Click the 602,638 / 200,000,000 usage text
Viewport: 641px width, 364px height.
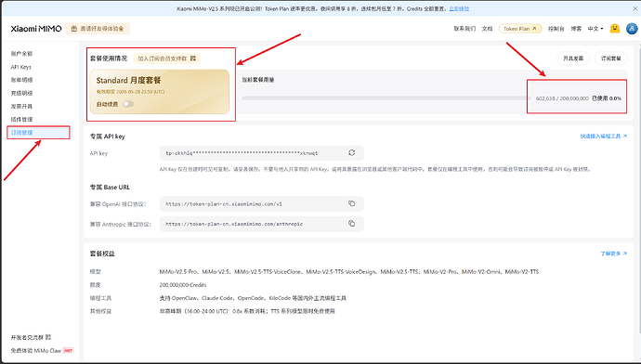pyautogui.click(x=562, y=98)
